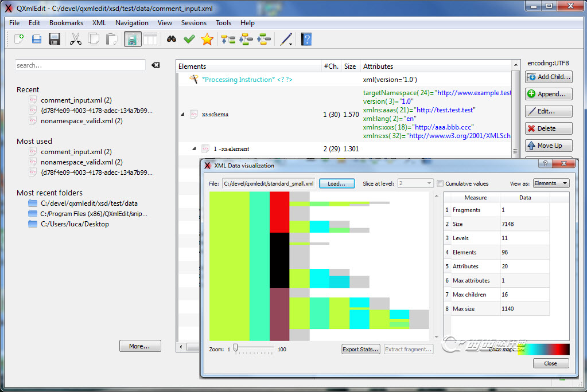The height and width of the screenshot is (392, 587).
Task: Clear the search box with the X icon
Action: pyautogui.click(x=156, y=65)
